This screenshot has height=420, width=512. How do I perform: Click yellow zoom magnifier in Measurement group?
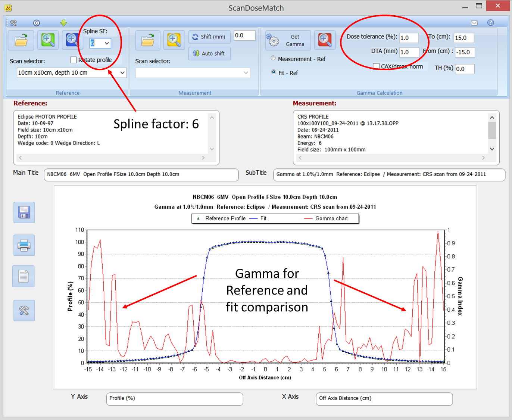[174, 40]
